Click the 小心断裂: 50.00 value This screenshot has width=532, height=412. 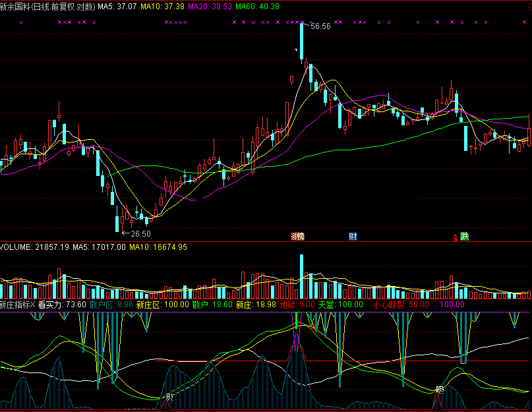[x=401, y=305]
